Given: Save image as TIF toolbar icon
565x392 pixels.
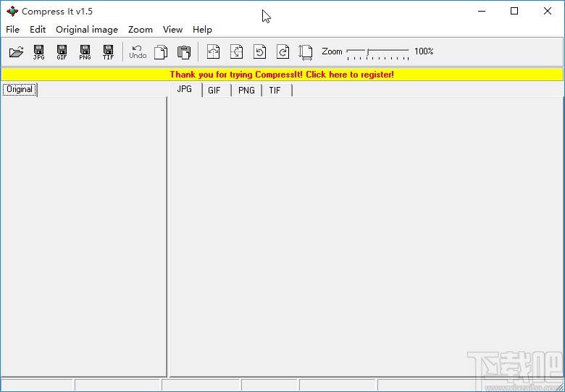Looking at the screenshot, I should click(x=108, y=52).
